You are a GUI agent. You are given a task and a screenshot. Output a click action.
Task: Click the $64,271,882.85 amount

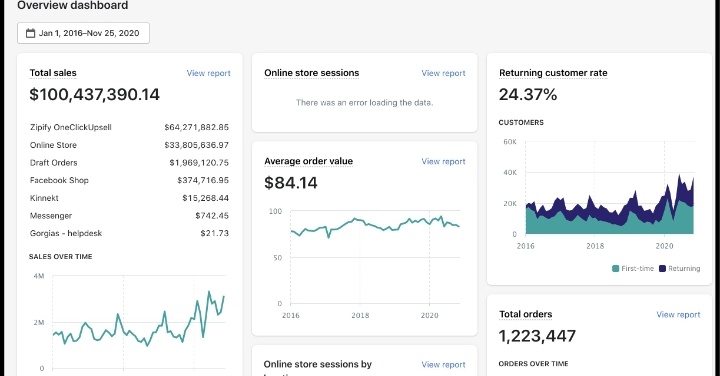tap(197, 127)
